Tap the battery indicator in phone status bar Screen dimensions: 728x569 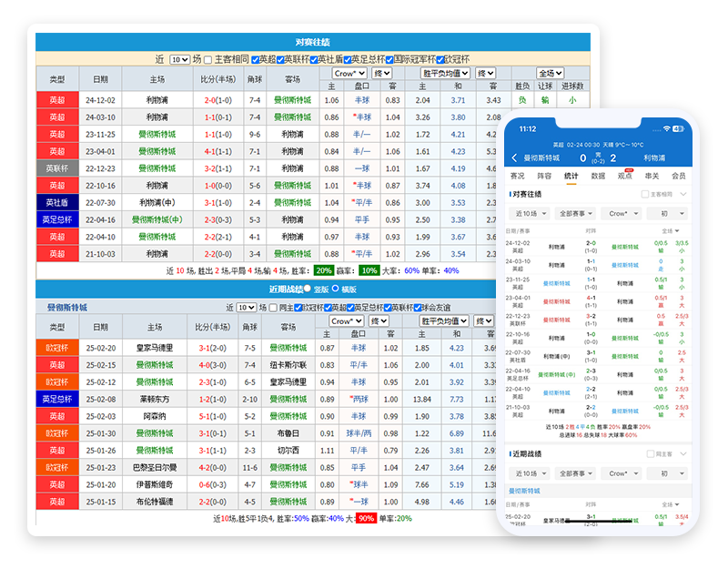click(x=678, y=129)
